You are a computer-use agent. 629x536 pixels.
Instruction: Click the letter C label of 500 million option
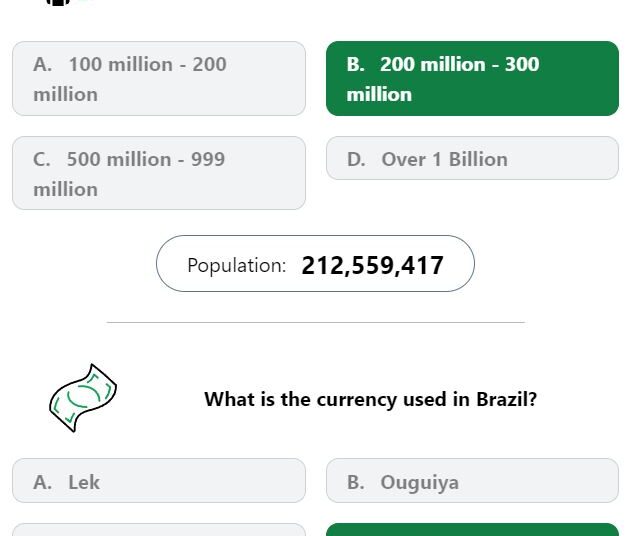coord(42,159)
